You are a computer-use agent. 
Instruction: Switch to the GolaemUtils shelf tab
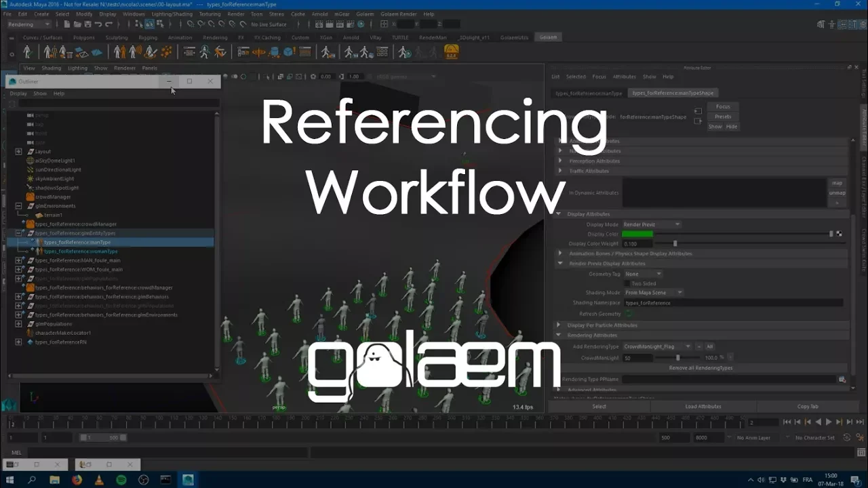(515, 37)
